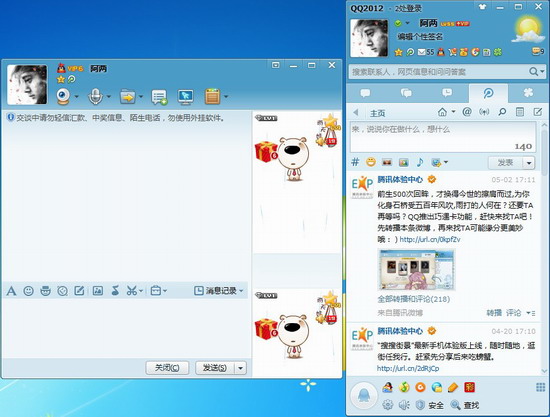
Task: Switch to recent conversations tab
Action: [x=447, y=93]
